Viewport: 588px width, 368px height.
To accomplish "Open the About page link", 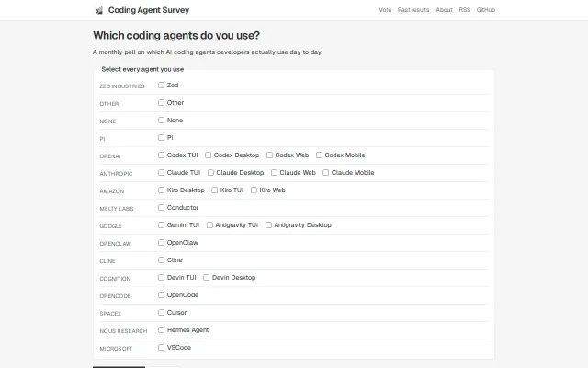I will [x=444, y=10].
